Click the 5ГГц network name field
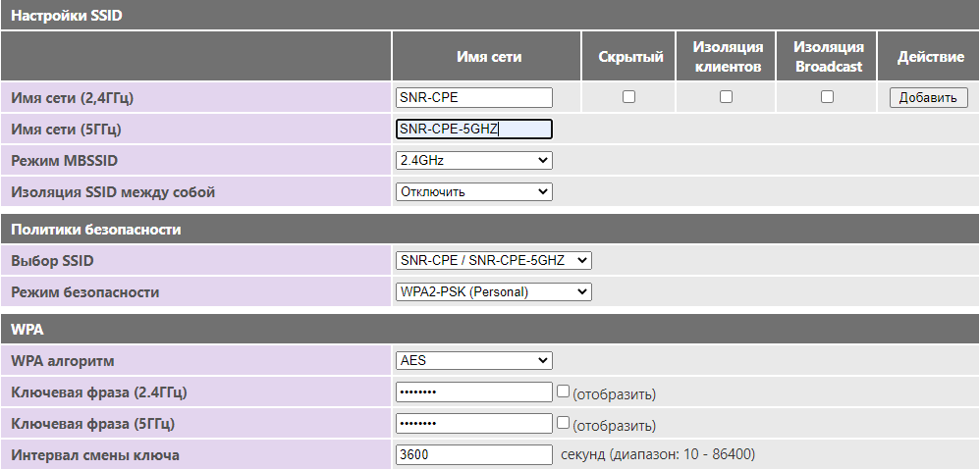Image resolution: width=980 pixels, height=470 pixels. click(473, 129)
